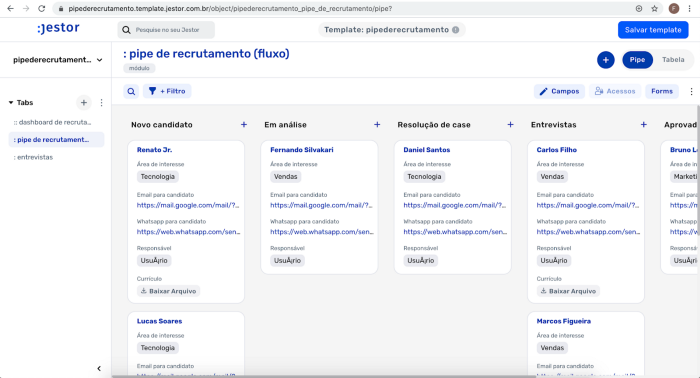Click the search magnifier icon beside Filtro

click(131, 91)
